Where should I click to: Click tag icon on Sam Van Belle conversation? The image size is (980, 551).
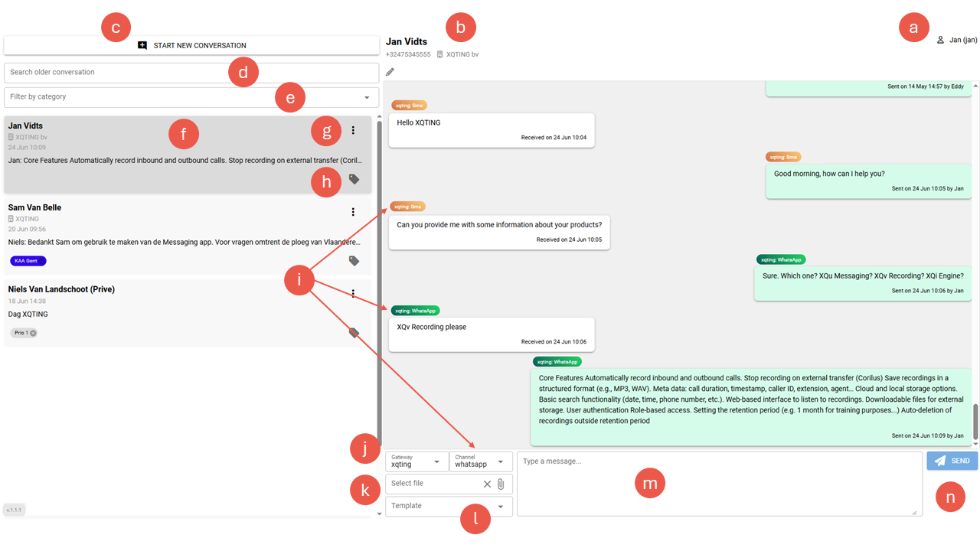(354, 261)
